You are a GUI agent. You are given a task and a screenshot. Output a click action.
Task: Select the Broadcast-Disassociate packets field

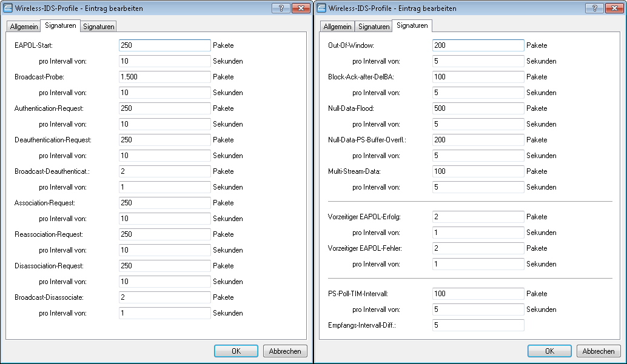(x=164, y=297)
